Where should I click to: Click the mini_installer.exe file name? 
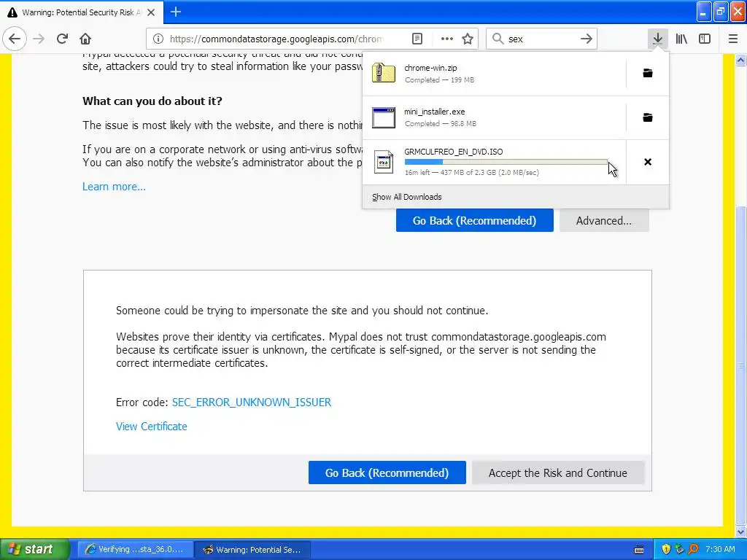pos(435,112)
